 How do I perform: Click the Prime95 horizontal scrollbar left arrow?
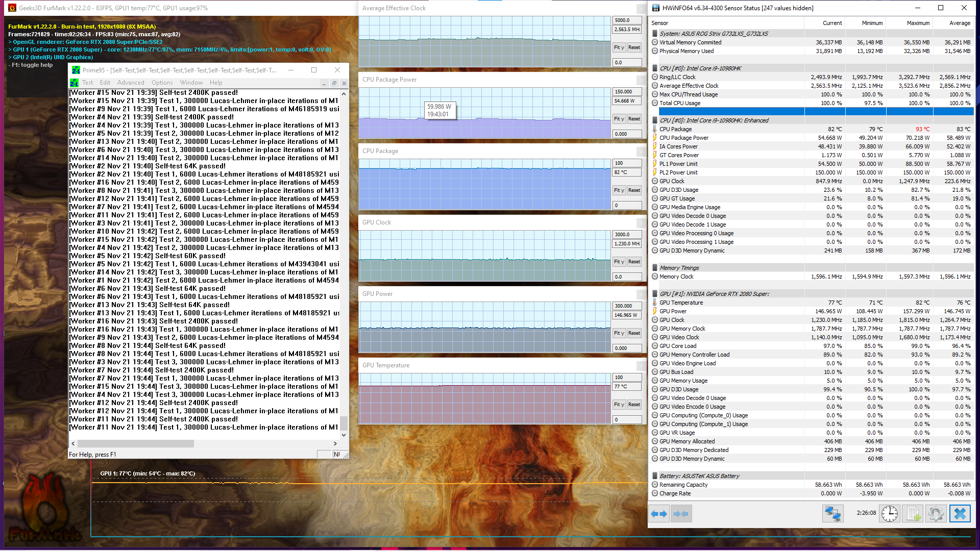point(73,443)
